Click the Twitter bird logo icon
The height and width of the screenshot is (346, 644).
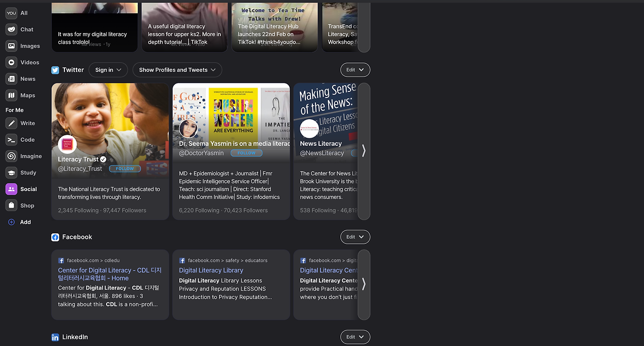55,70
